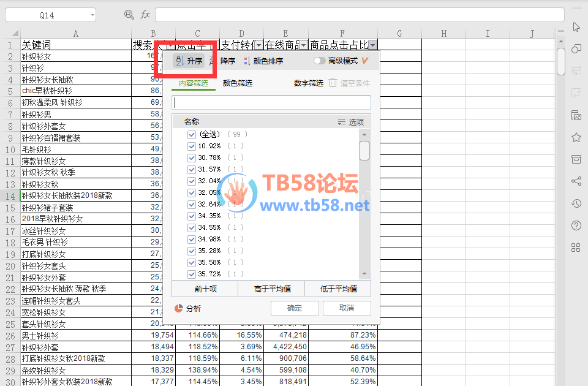Open the 分析 analysis chart icon
The height and width of the screenshot is (386, 588).
point(179,308)
